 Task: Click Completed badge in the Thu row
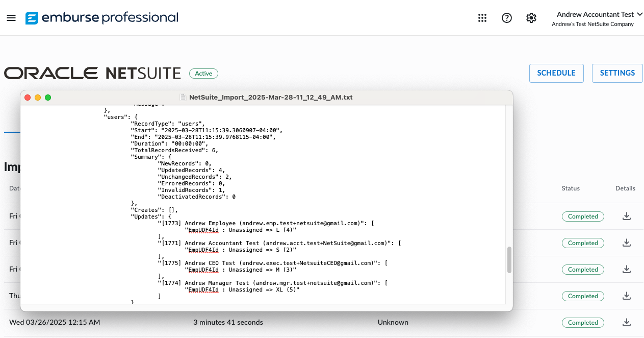(583, 296)
